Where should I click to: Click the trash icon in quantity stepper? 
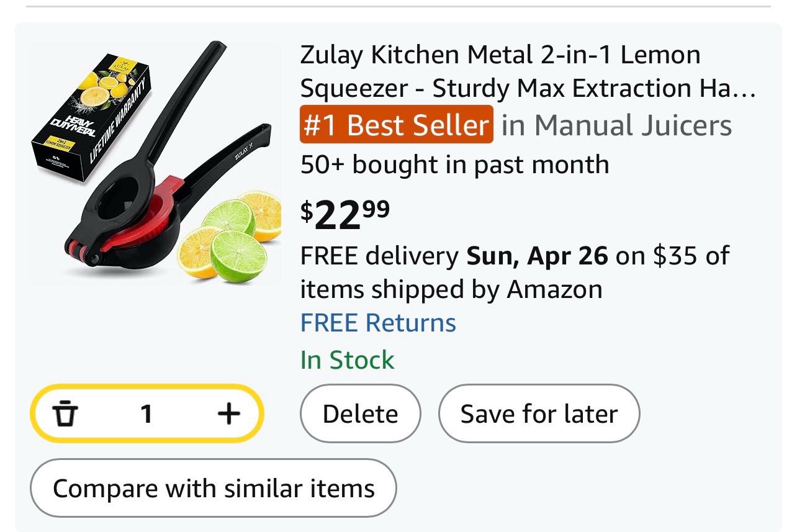point(65,413)
